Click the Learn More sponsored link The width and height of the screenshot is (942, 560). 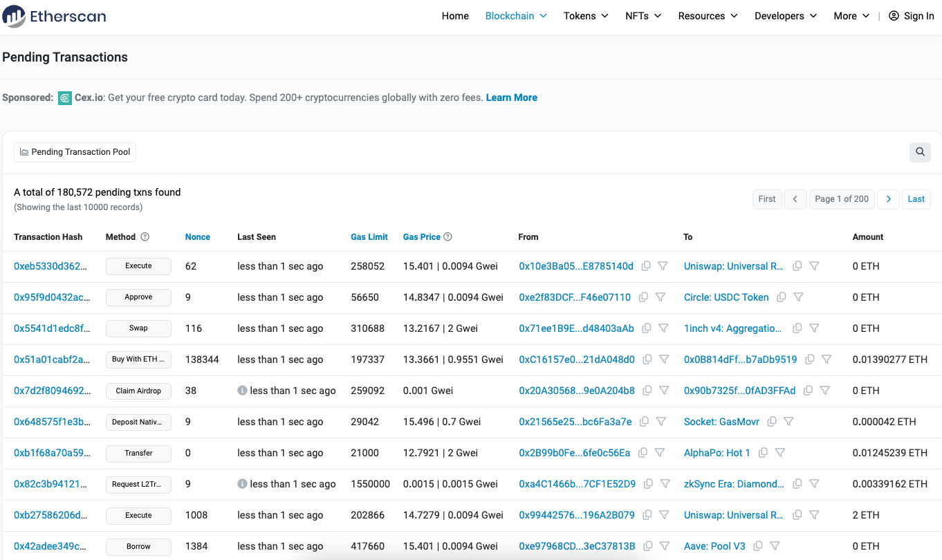coord(512,97)
